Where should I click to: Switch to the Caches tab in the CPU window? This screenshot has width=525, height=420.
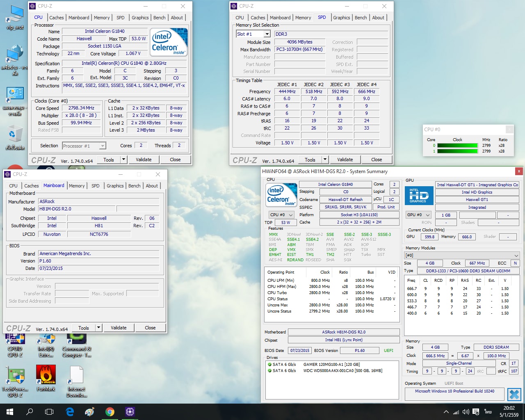coord(56,18)
